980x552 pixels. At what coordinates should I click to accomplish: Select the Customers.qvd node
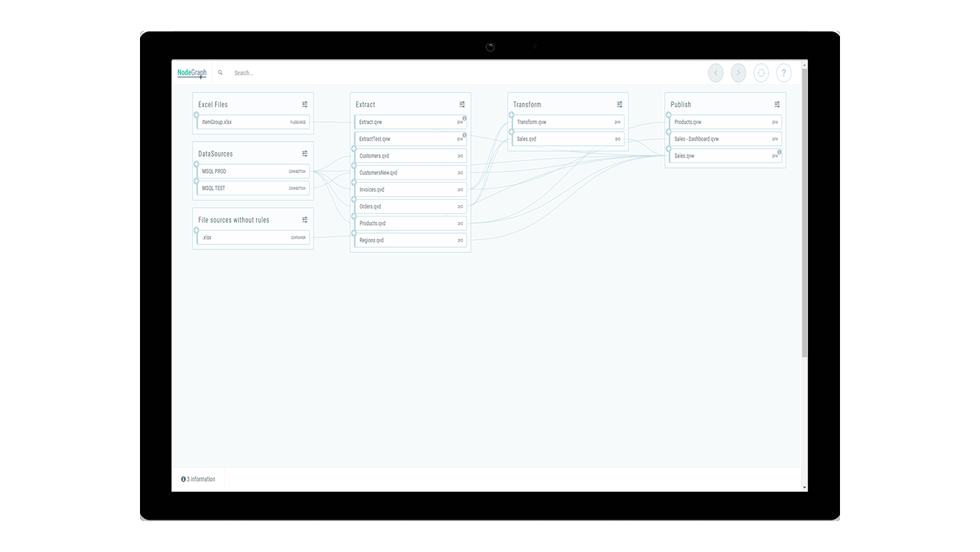click(410, 156)
